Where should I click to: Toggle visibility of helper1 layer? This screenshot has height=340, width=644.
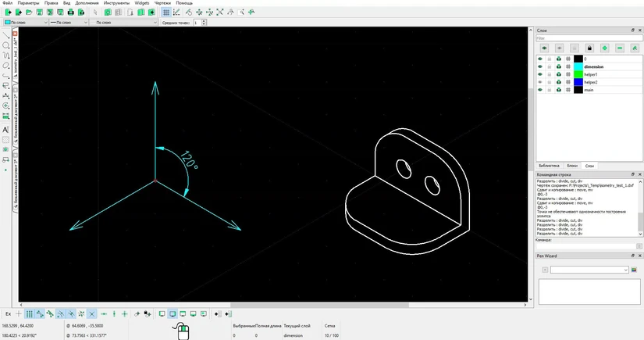pos(540,74)
